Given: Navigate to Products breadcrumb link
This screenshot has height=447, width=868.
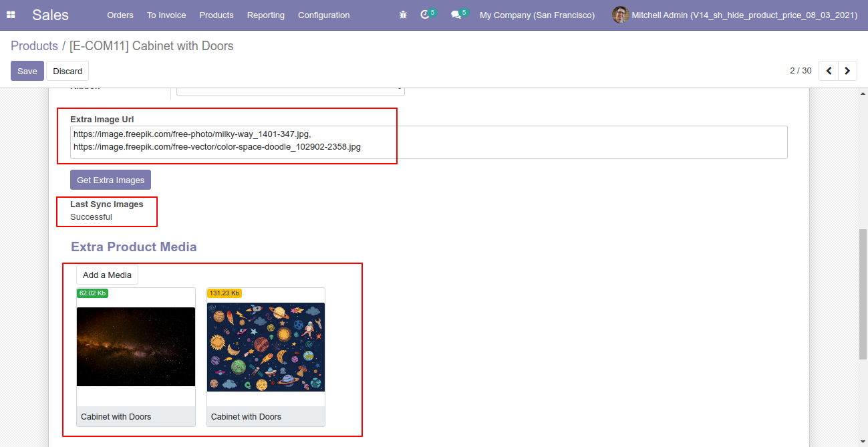Looking at the screenshot, I should [x=34, y=46].
